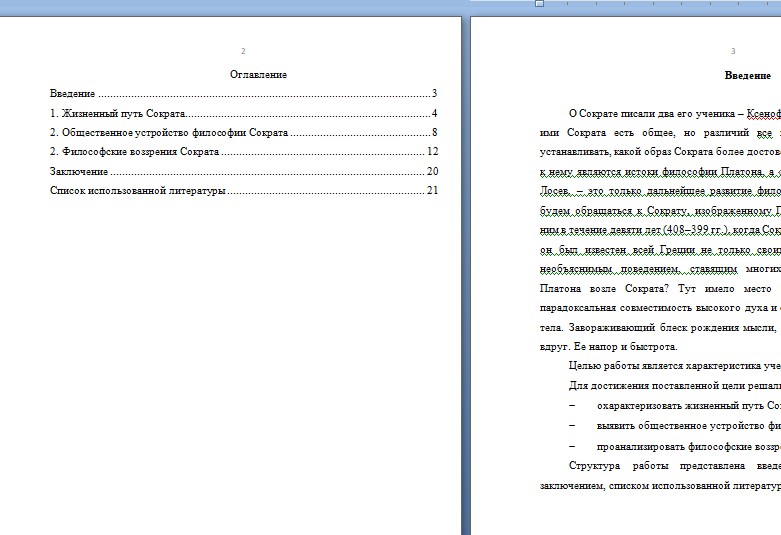Jump to "1. Жизненный путь Сократа" contents entry
Image resolution: width=781 pixels, height=535 pixels.
(118, 113)
